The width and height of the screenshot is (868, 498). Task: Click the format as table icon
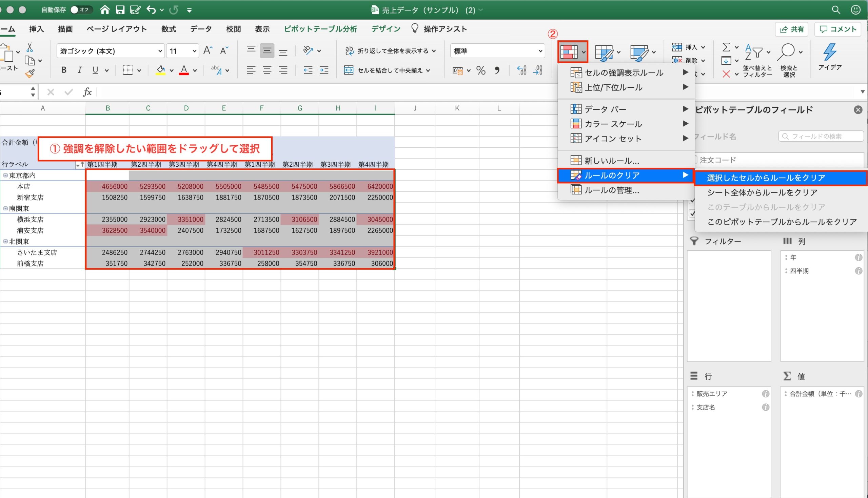604,52
